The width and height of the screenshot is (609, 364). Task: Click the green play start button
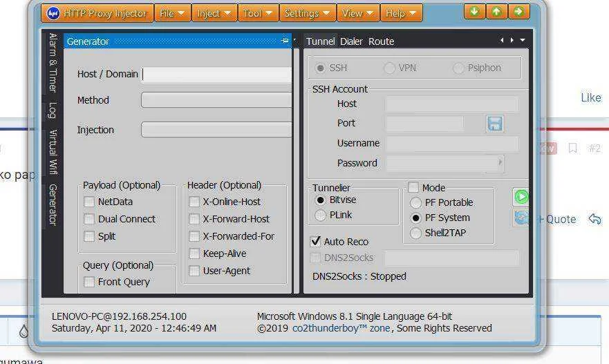point(521,197)
